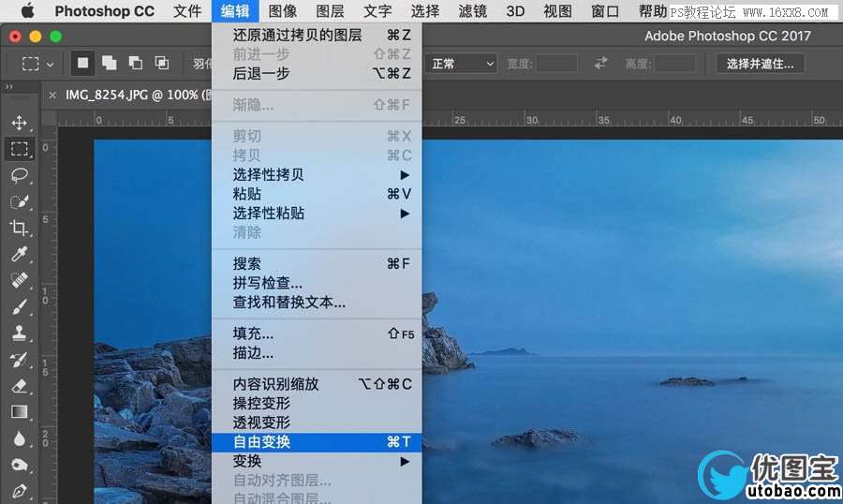Close the IMG_8254.JPG document tab
This screenshot has width=843, height=504.
52,96
